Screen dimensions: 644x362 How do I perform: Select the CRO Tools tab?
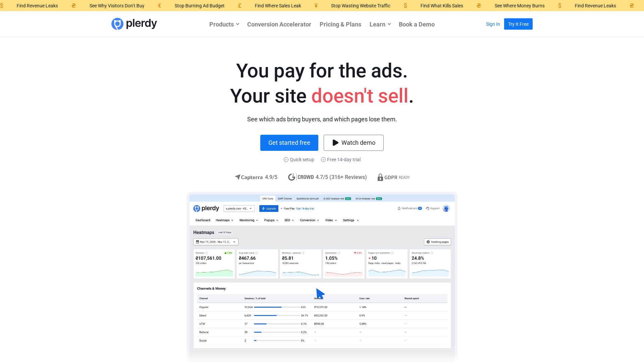pos(268,199)
